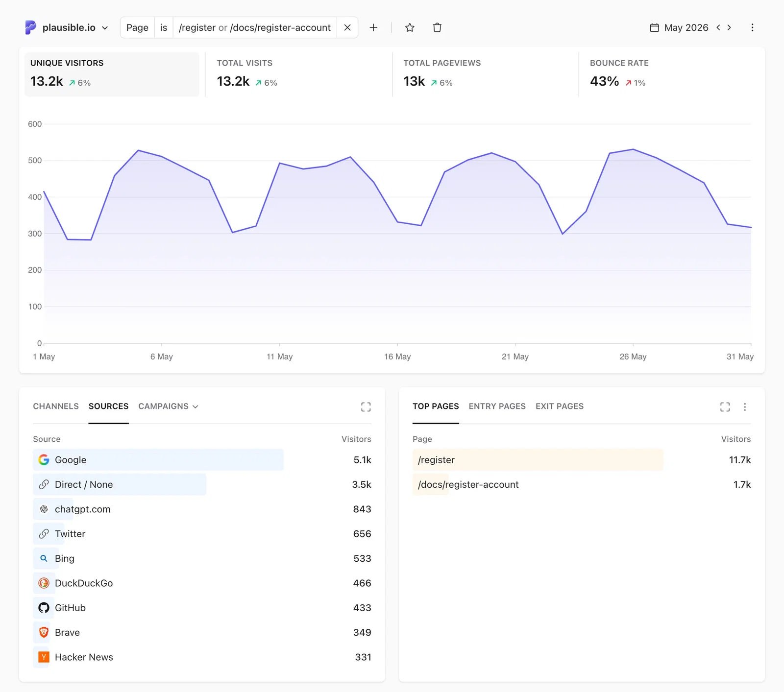Select the Total Pageviews metric
This screenshot has width=784, height=692.
pyautogui.click(x=485, y=74)
